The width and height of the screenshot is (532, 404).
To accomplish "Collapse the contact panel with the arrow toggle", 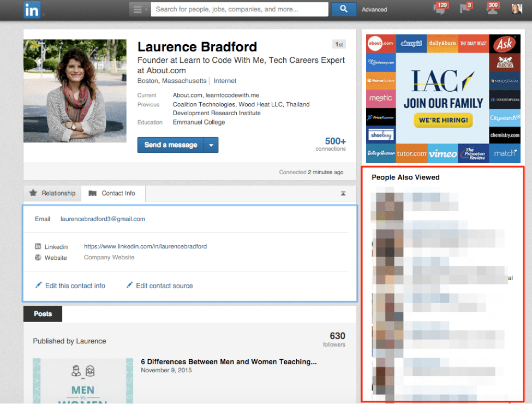I will tap(343, 193).
